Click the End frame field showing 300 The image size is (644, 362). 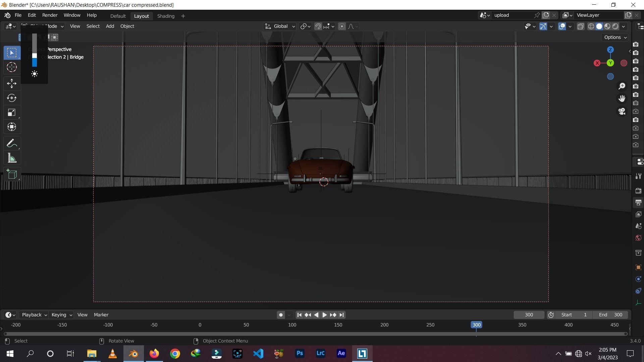click(x=610, y=315)
